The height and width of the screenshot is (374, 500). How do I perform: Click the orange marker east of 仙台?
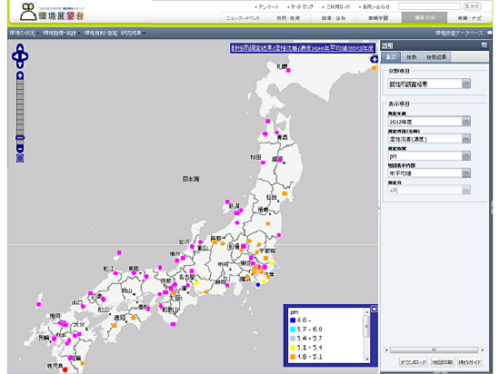pos(285,194)
